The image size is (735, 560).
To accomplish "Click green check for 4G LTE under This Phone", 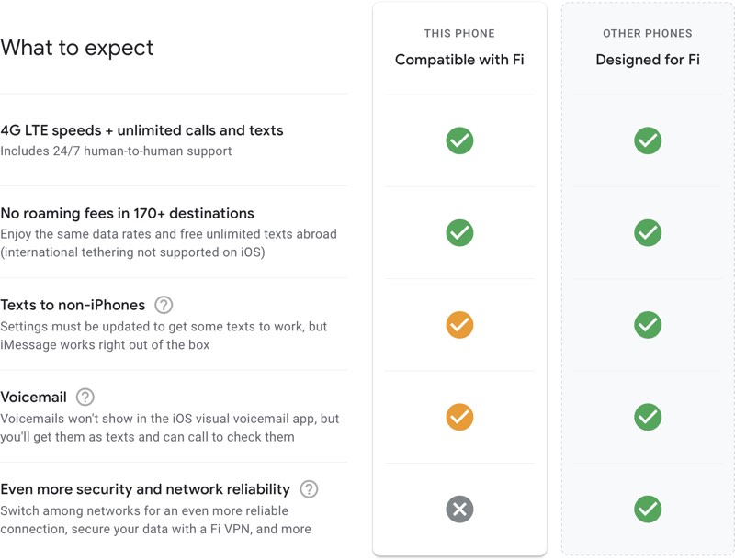I will 459,140.
